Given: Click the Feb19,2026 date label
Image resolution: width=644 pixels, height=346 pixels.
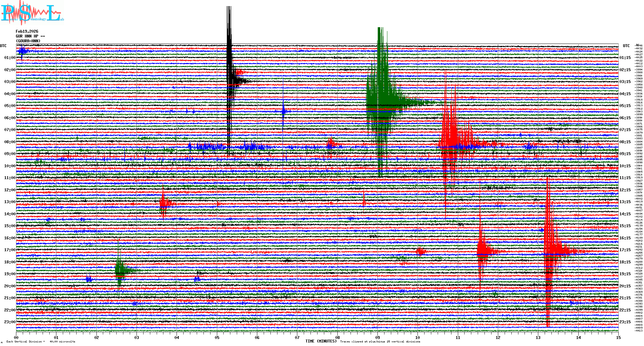Looking at the screenshot, I should tap(27, 31).
